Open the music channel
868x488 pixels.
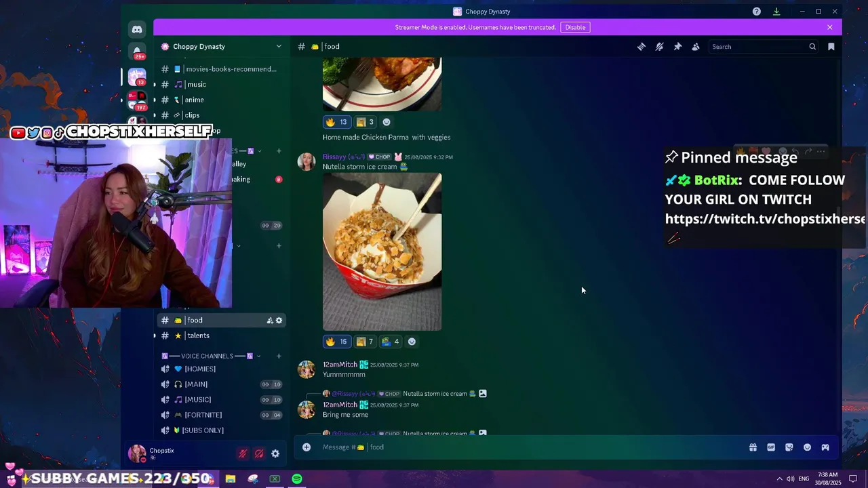pyautogui.click(x=220, y=85)
